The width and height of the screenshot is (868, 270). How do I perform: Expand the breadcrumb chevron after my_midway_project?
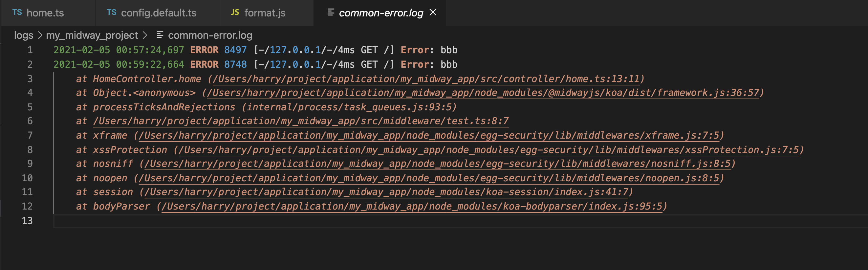pos(146,35)
